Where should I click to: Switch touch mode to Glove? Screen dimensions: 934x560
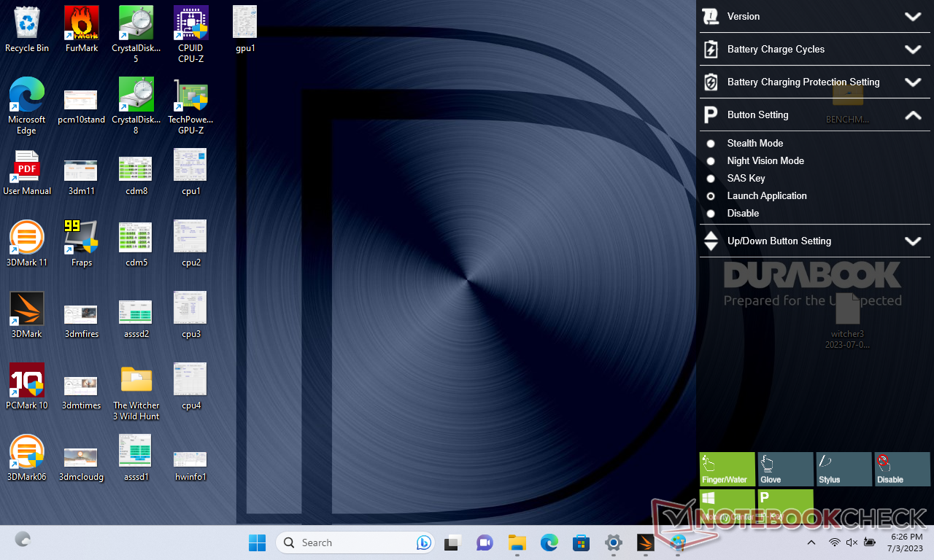pyautogui.click(x=785, y=469)
